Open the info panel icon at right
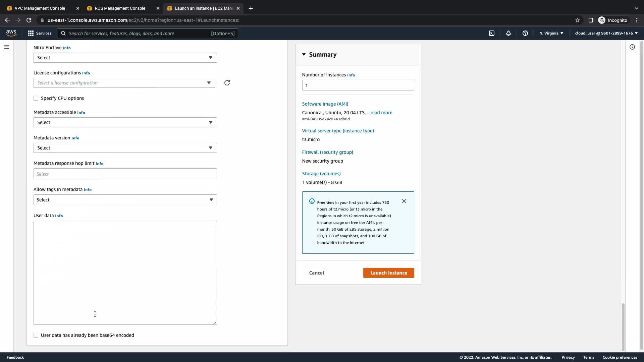The height and width of the screenshot is (362, 644). (632, 47)
